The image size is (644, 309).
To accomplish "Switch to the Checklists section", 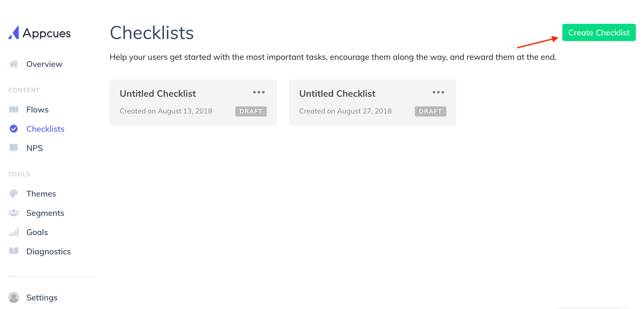I will click(x=45, y=129).
